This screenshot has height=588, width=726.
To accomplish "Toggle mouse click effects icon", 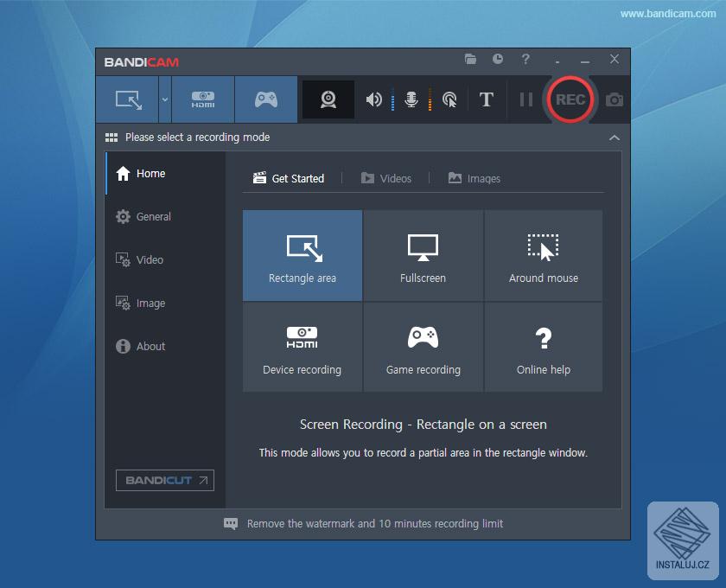I will [x=449, y=99].
